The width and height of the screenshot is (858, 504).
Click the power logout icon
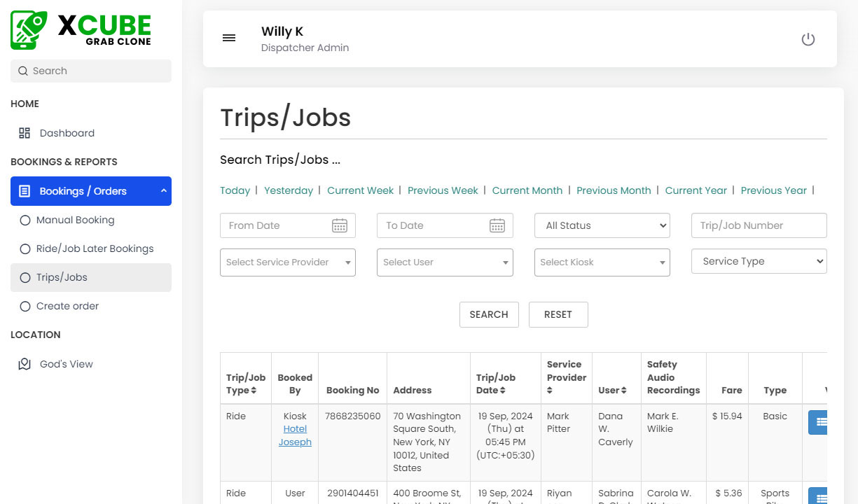(x=808, y=40)
